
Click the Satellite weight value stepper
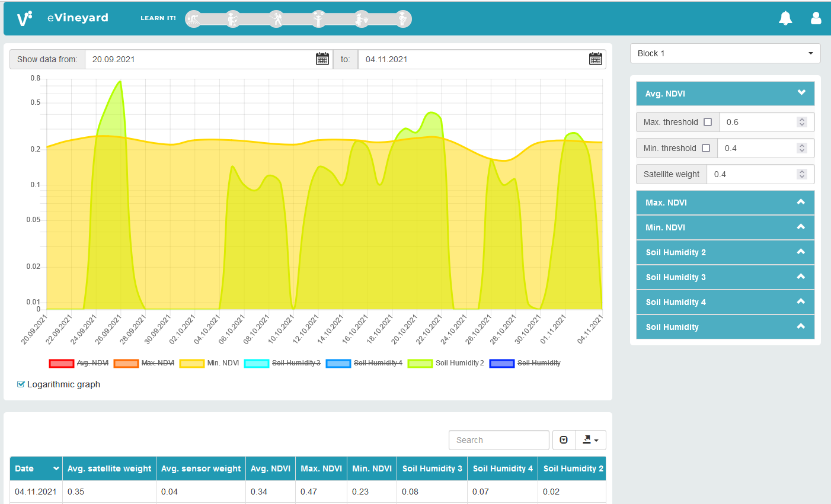[x=802, y=174]
